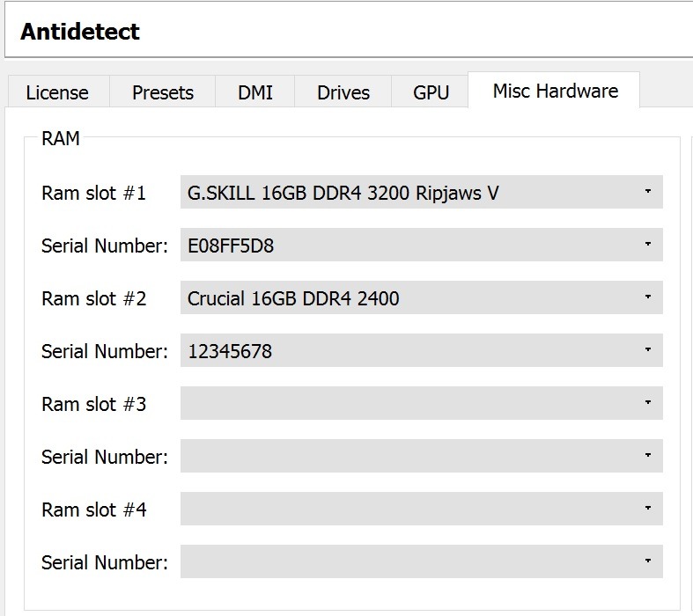Expand Ram slot #2 dropdown arrow
This screenshot has height=616, width=693.
pos(647,297)
